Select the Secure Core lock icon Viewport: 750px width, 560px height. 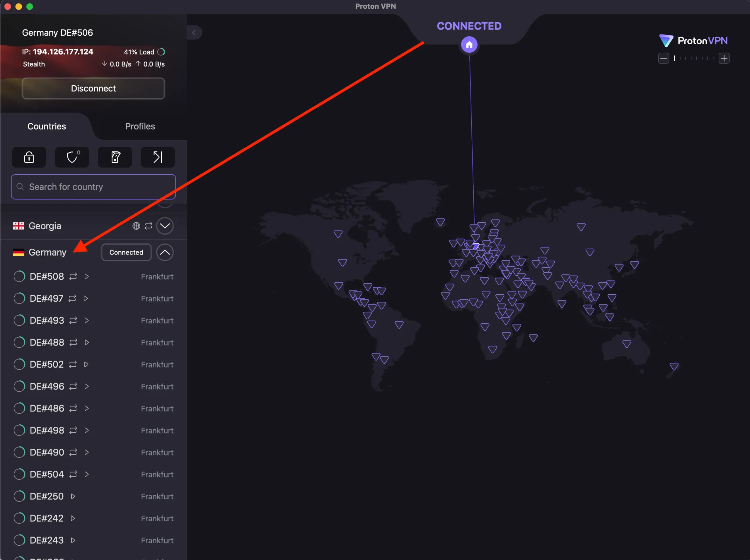pyautogui.click(x=29, y=157)
